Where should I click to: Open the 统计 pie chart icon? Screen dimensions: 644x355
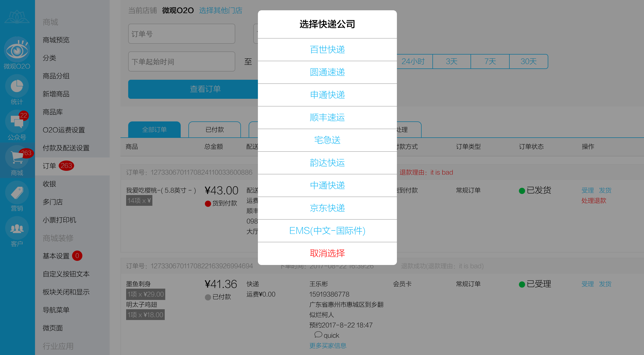[x=17, y=86]
